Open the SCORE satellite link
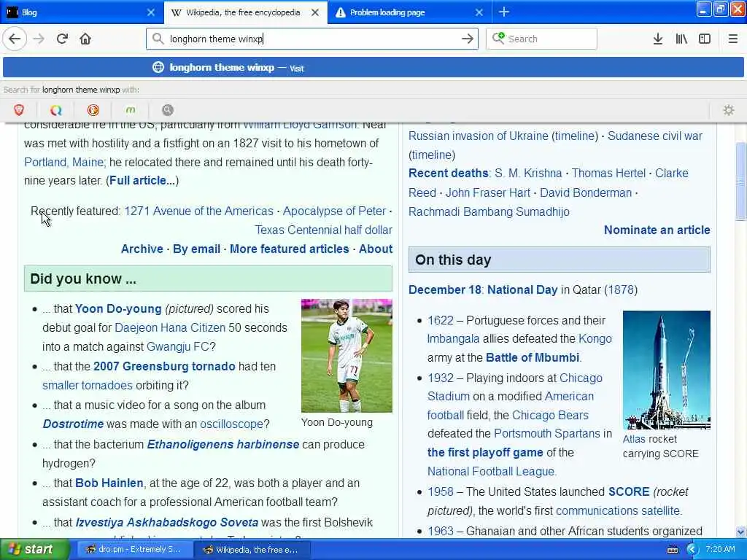Viewport: 747px width, 560px height. coord(629,492)
